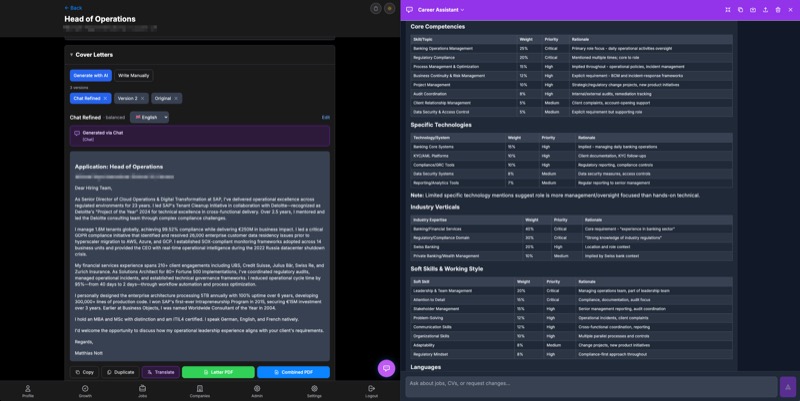Click export upload icon in assistant header
800x401 pixels.
(x=765, y=10)
